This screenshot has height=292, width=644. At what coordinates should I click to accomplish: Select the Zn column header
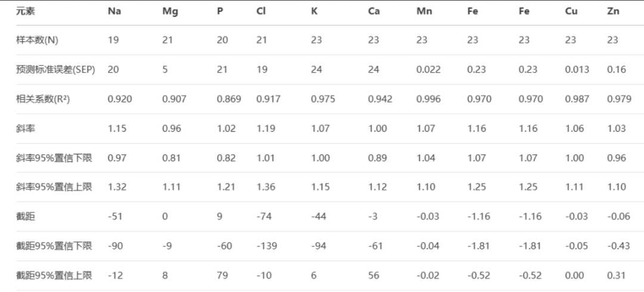tap(613, 11)
